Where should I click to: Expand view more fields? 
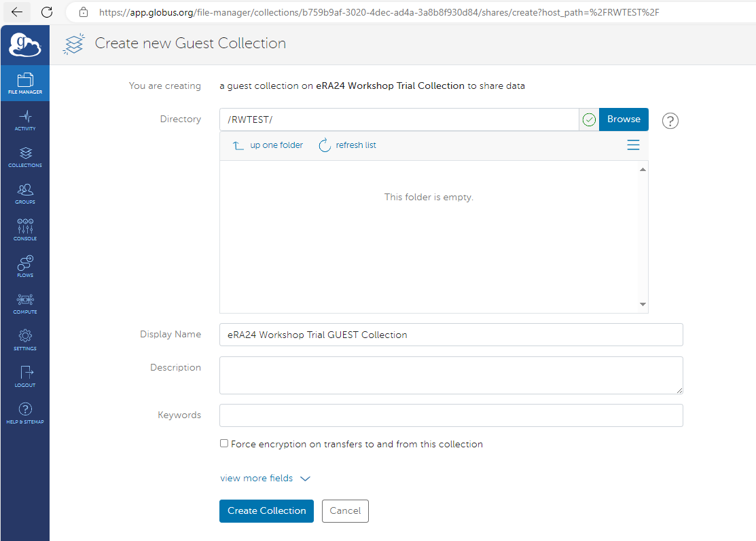265,479
